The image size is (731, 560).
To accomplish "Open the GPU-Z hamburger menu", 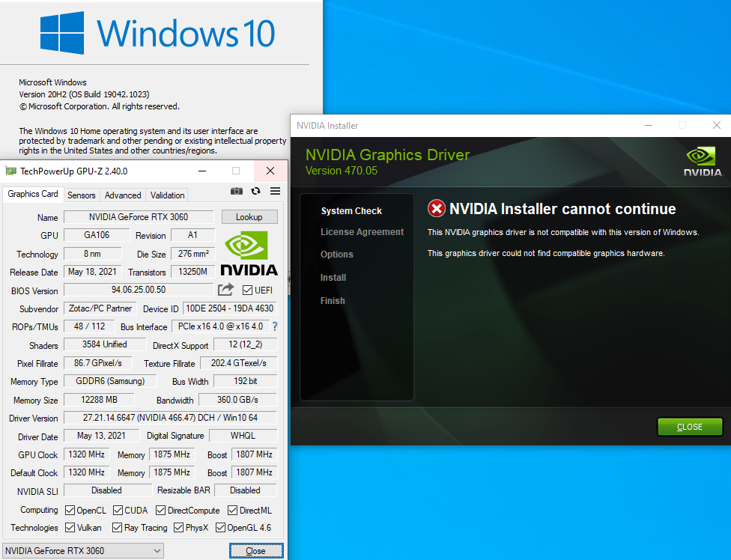I will pyautogui.click(x=275, y=191).
